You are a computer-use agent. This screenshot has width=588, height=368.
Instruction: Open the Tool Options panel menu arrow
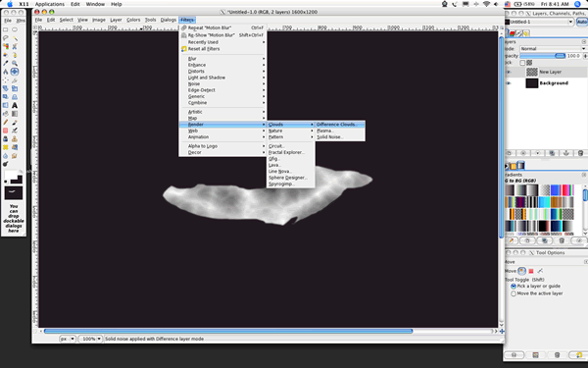[585, 262]
